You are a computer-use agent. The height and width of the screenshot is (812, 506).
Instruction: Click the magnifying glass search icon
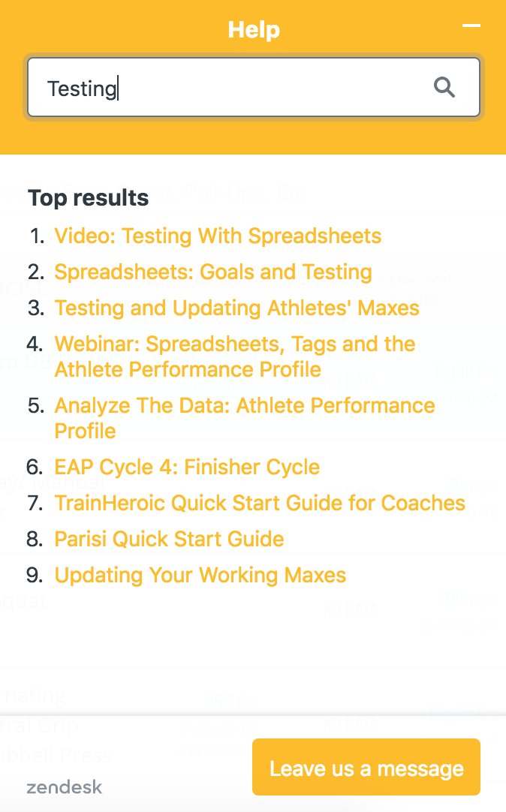point(444,87)
